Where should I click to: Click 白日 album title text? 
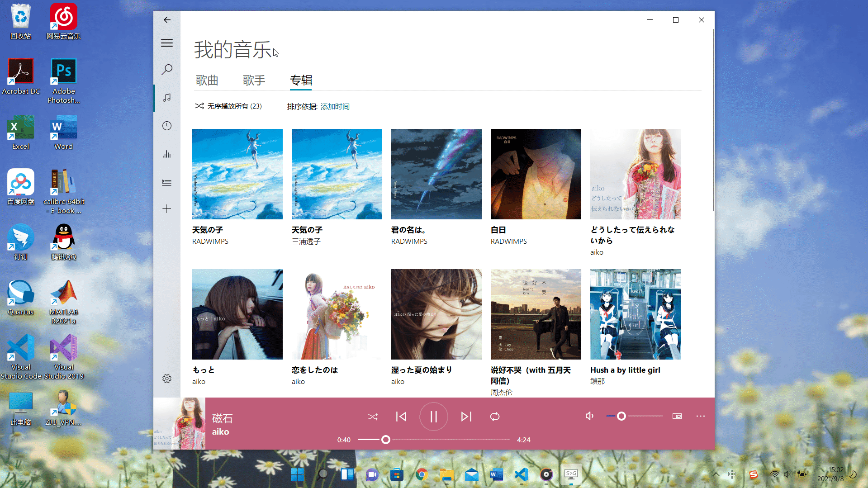[x=498, y=230]
